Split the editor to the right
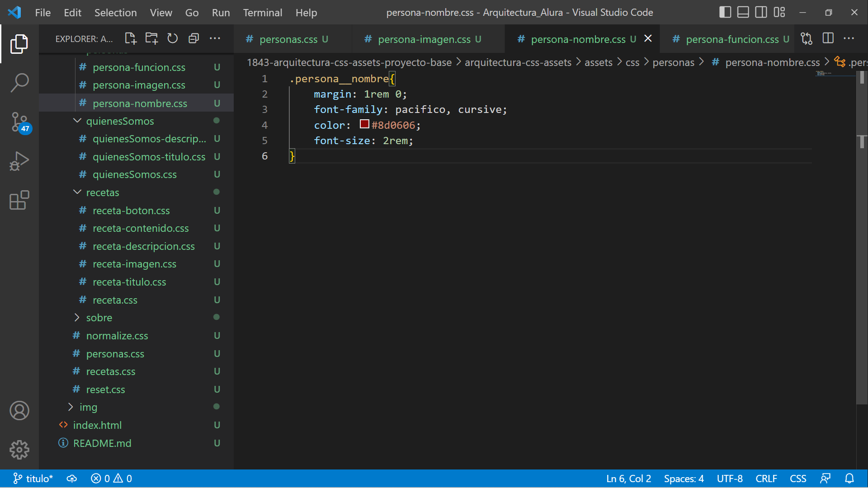 click(x=828, y=39)
